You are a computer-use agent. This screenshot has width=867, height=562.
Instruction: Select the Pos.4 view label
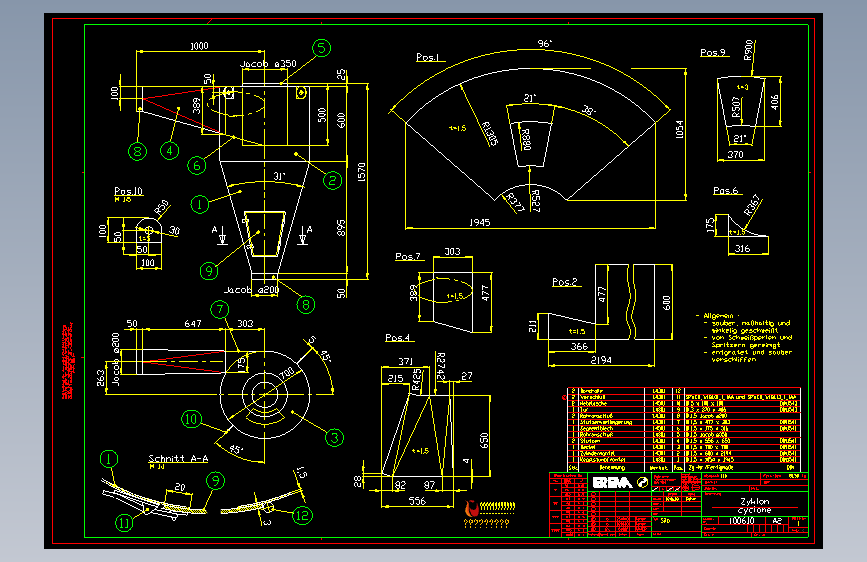[398, 337]
